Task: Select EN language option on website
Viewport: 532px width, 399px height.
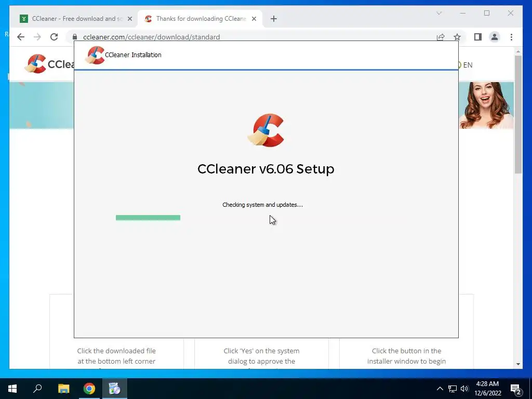Action: click(x=468, y=65)
